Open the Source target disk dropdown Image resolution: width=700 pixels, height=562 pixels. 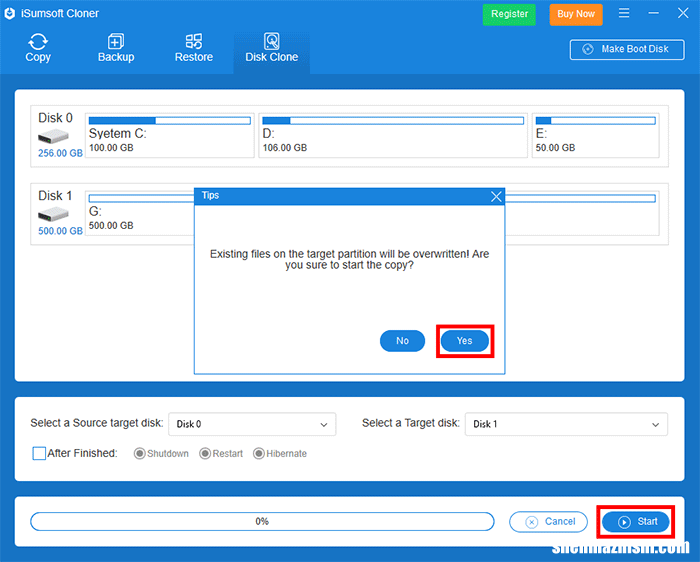(x=252, y=424)
